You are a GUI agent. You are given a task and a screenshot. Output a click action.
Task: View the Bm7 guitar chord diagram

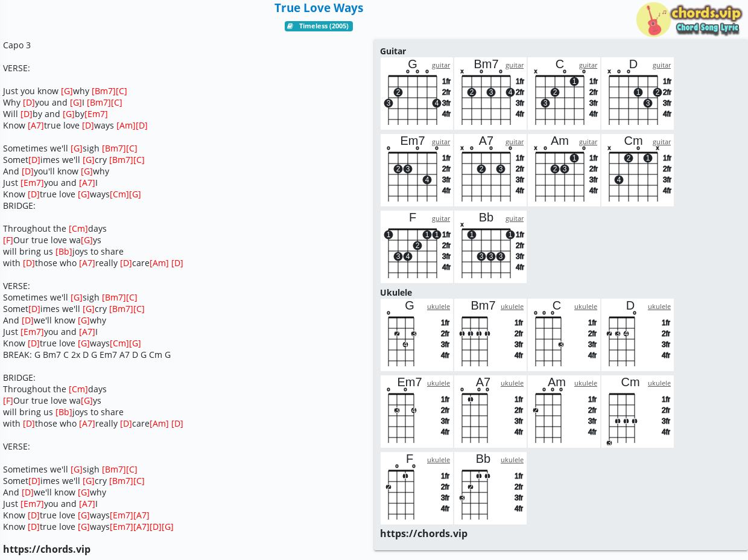point(490,94)
